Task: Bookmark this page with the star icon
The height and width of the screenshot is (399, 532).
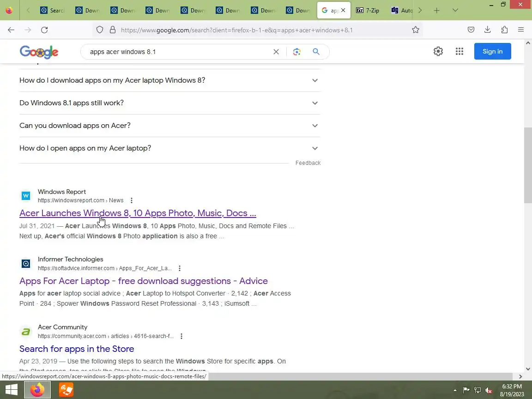Action: click(416, 30)
